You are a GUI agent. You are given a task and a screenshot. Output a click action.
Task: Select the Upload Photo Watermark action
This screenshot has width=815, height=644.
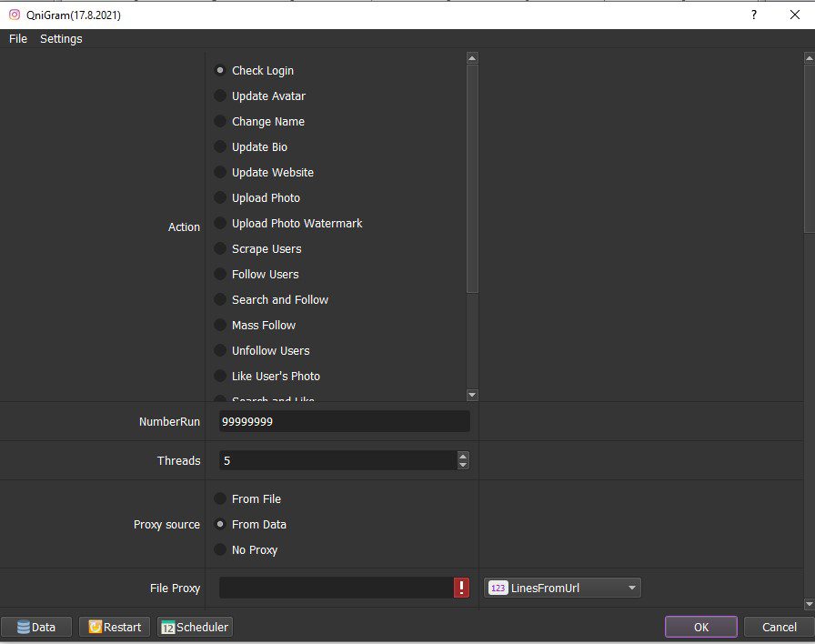289,223
